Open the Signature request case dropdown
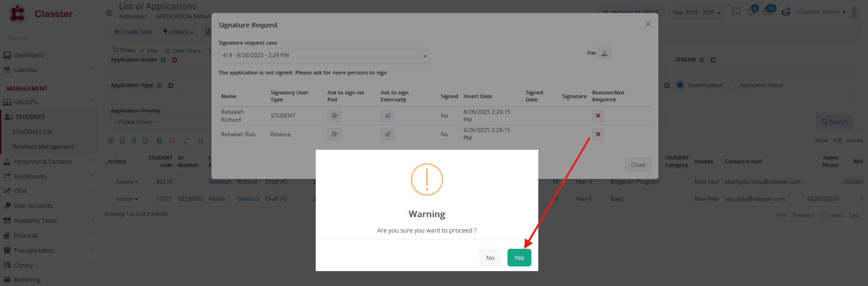This screenshot has width=868, height=286. (x=324, y=56)
